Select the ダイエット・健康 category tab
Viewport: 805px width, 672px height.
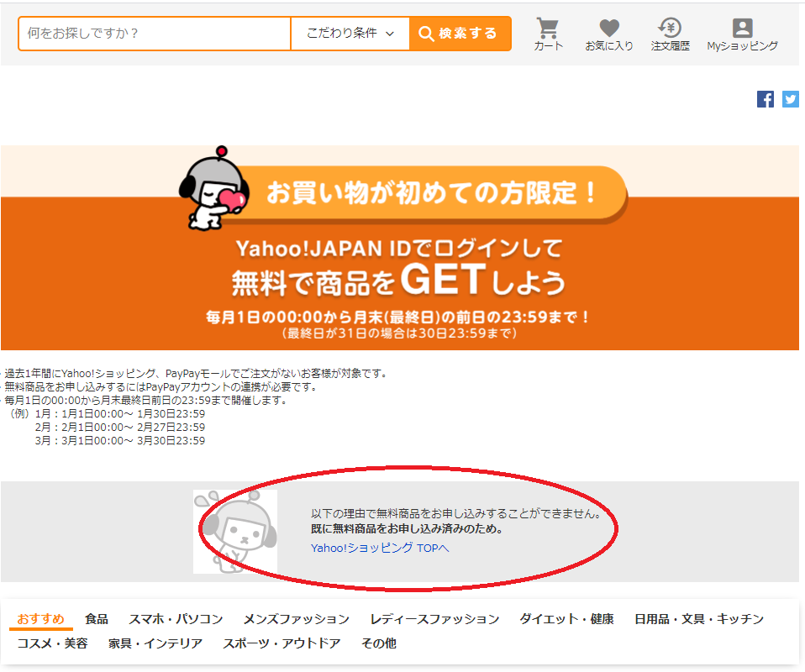[x=567, y=618]
